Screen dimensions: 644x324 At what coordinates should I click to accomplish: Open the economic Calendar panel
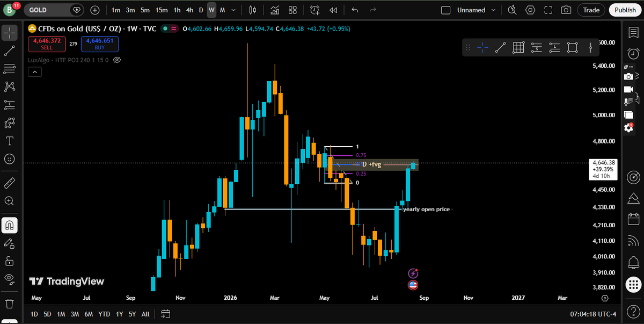coord(633,219)
